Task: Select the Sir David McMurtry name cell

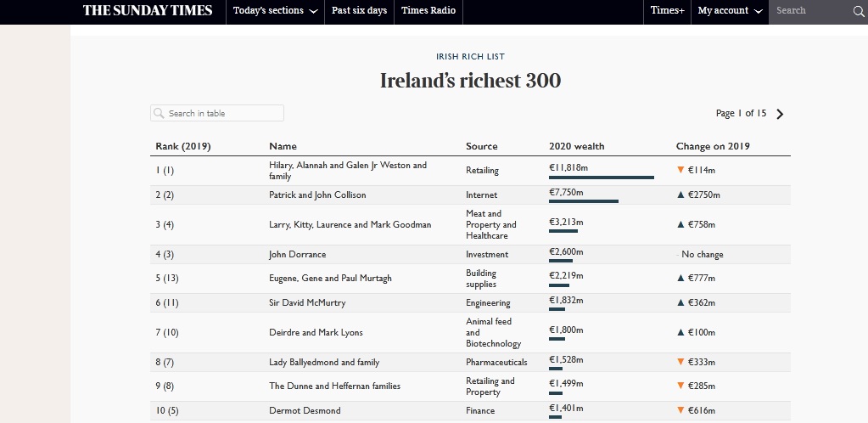Action: pyautogui.click(x=307, y=302)
